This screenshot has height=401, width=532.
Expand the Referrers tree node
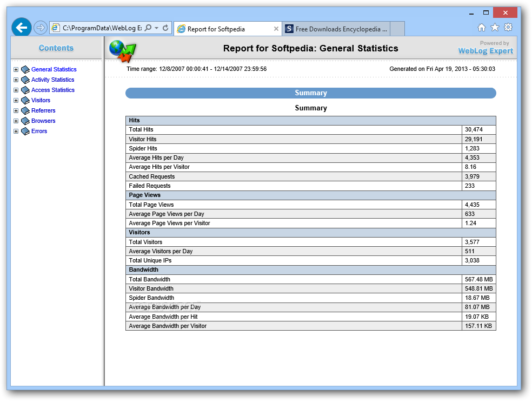coord(16,111)
